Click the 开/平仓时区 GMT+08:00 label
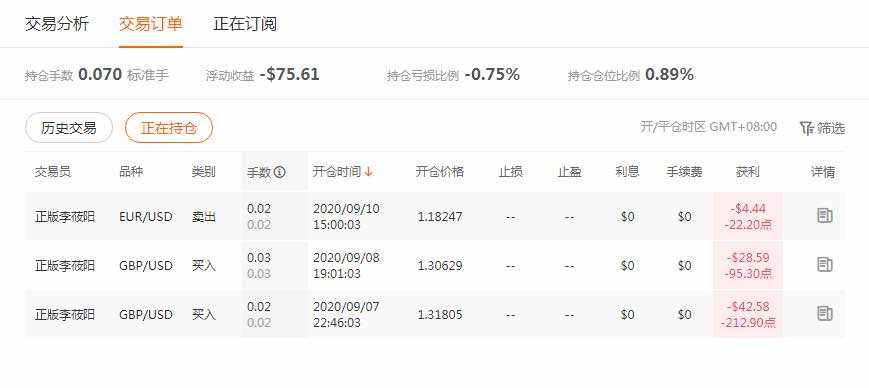The image size is (869, 388). point(709,127)
